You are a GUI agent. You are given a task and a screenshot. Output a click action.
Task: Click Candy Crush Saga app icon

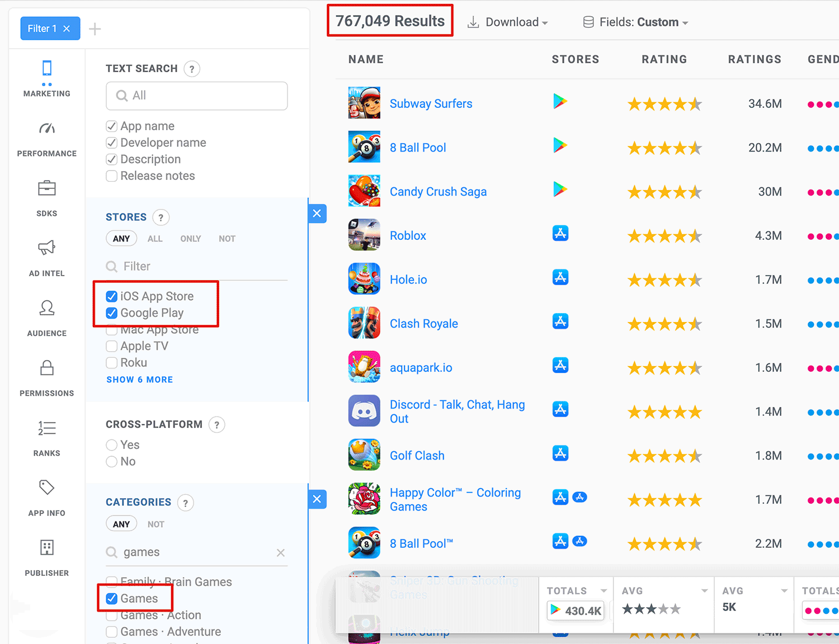364,191
